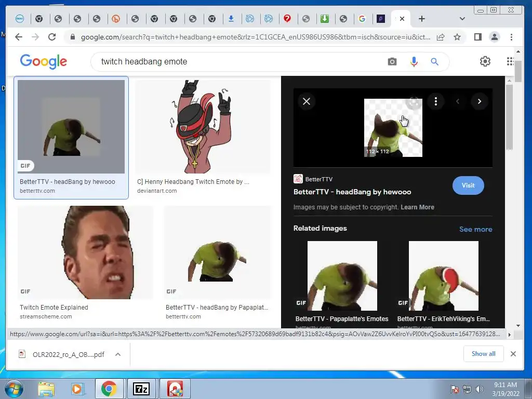The height and width of the screenshot is (399, 532).
Task: Open the volume control tray icon
Action: [480, 389]
